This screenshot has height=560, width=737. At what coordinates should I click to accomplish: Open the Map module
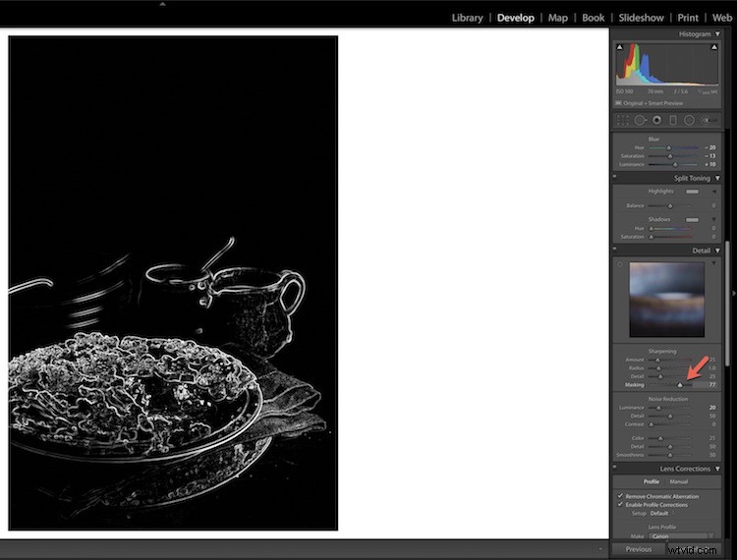click(x=558, y=18)
